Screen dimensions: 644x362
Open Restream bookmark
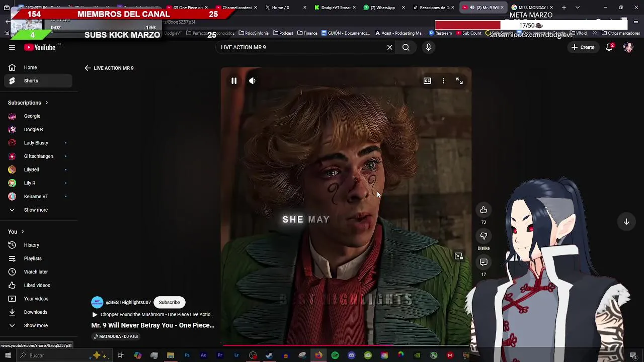[x=440, y=33]
